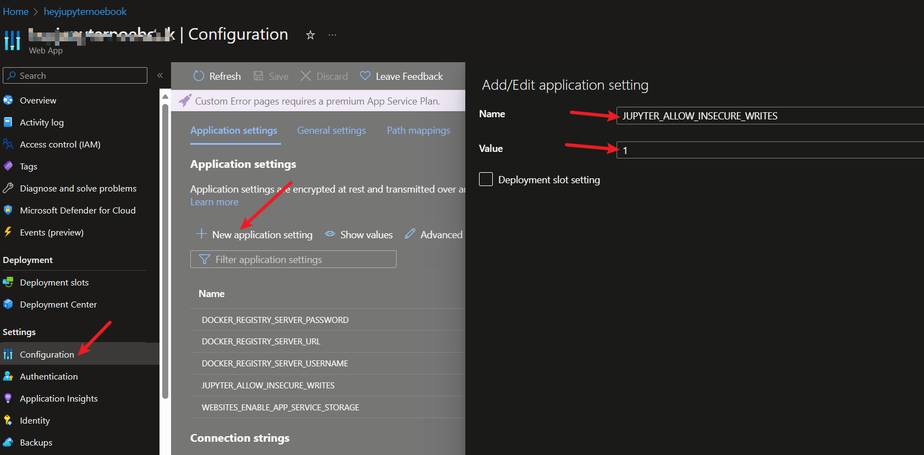Click the sidebar Search box
The width and height of the screenshot is (924, 455).
(75, 75)
